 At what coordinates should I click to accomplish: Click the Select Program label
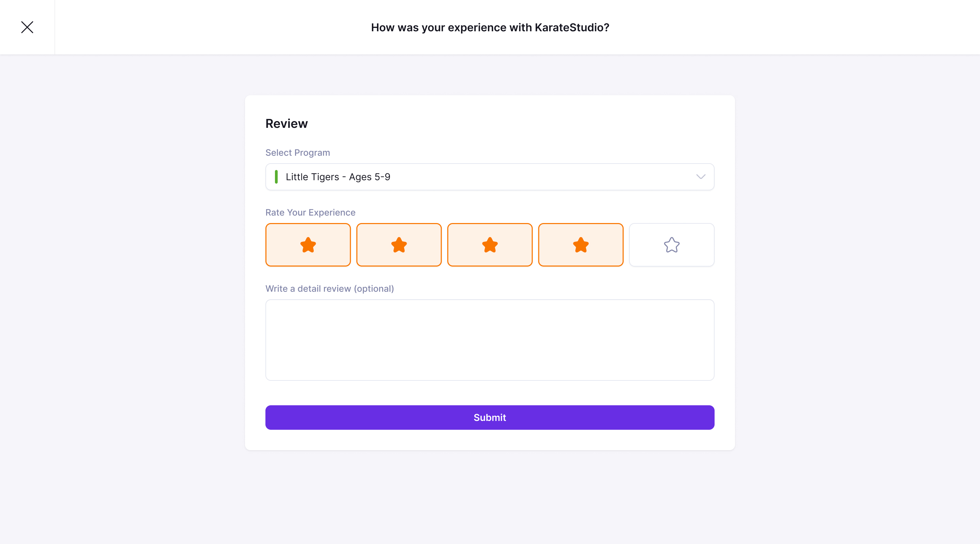pos(297,152)
